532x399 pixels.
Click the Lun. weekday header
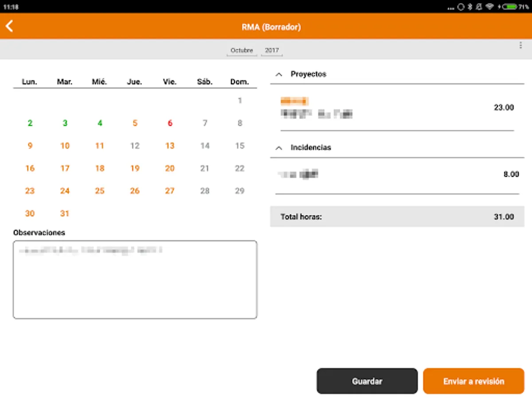(30, 82)
